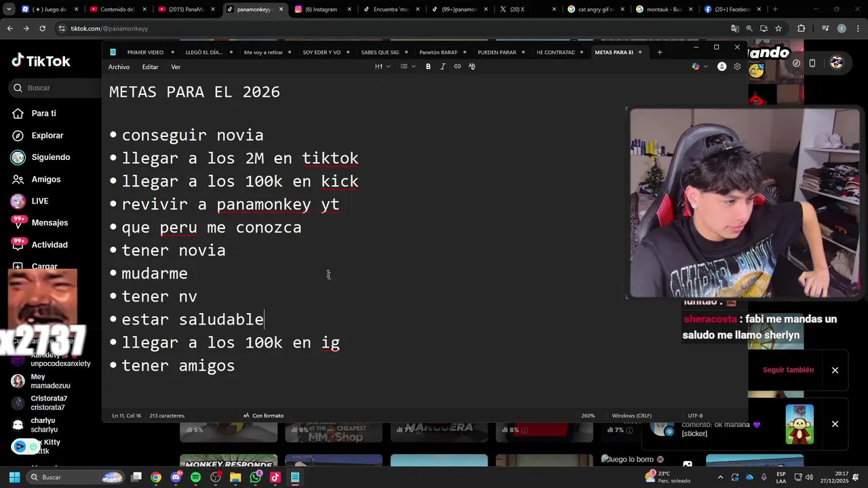This screenshot has height=488, width=868.
Task: Dismiss the Seguir también notification
Action: tap(835, 370)
